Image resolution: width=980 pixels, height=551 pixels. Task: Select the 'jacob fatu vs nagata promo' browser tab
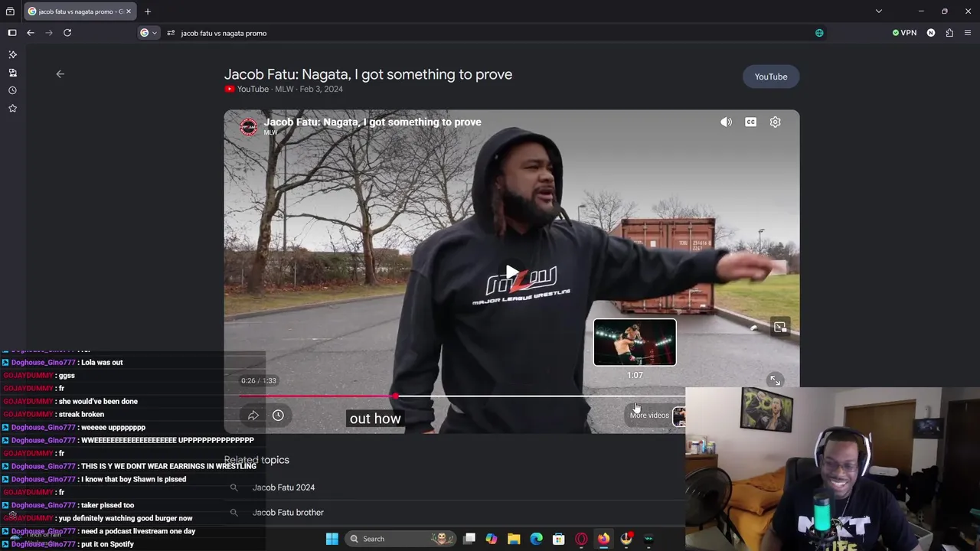click(x=80, y=11)
